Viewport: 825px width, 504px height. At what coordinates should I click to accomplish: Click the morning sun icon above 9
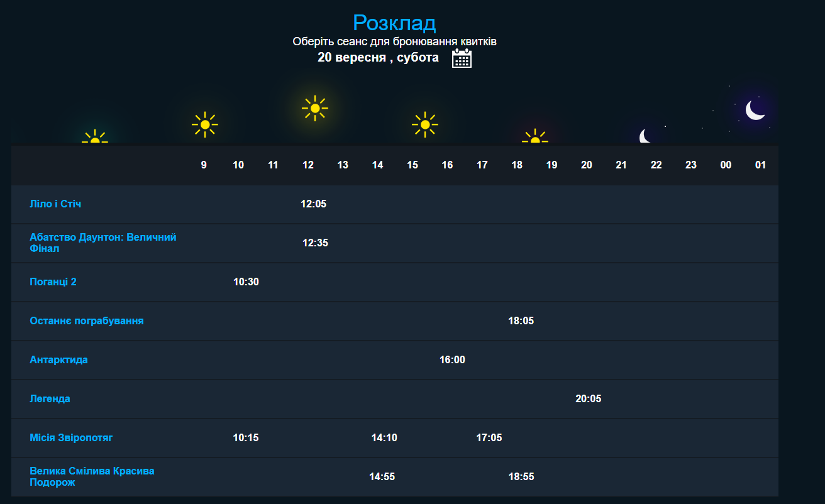click(205, 124)
